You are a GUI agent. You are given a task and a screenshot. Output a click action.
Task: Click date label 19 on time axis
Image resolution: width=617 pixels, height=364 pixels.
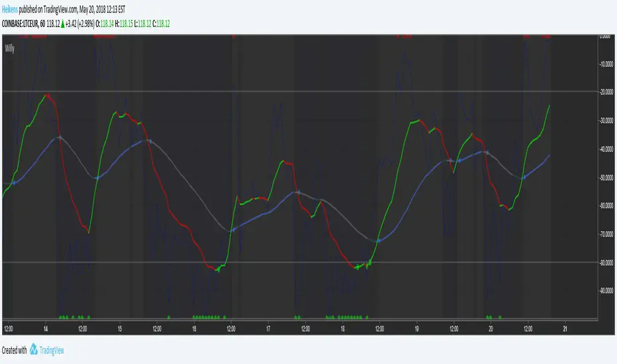(416, 328)
